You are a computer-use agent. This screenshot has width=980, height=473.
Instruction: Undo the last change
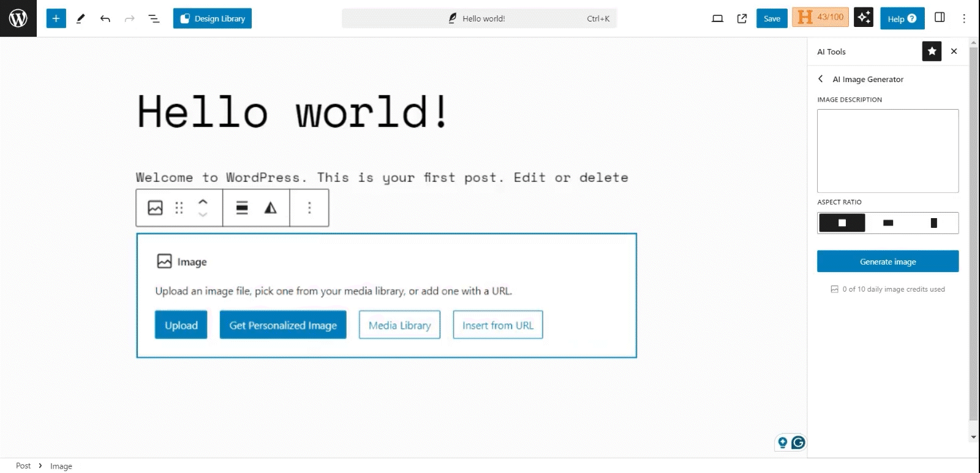pyautogui.click(x=105, y=18)
